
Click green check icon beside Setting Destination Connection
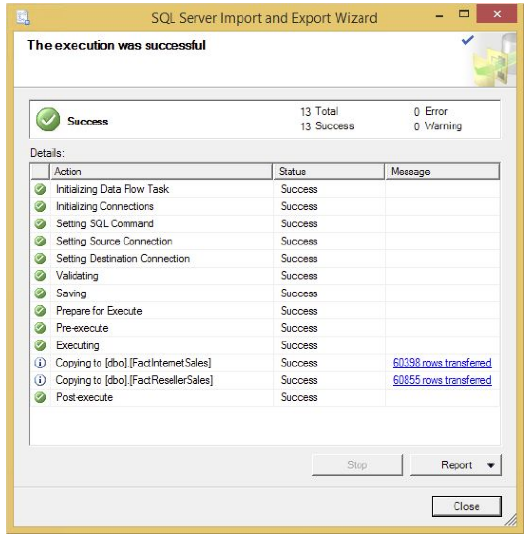[40, 259]
